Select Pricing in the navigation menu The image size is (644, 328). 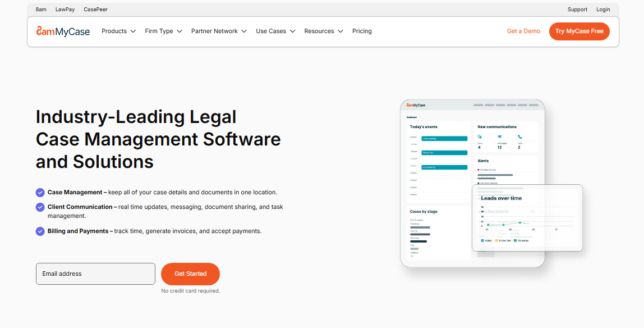(x=362, y=31)
